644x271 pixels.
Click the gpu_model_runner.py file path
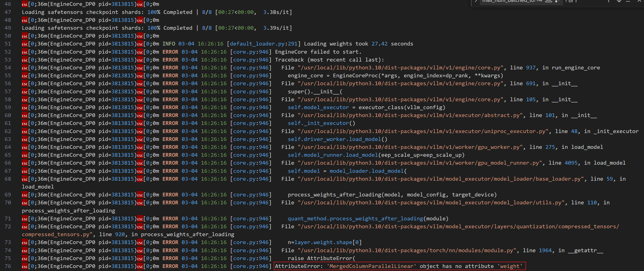pos(420,163)
